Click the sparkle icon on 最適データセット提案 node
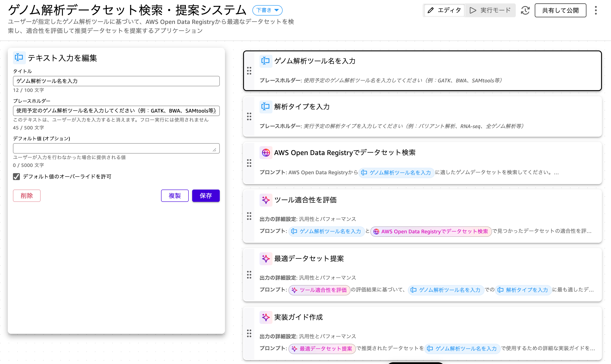Viewport: 611px width, 364px height. point(266,259)
